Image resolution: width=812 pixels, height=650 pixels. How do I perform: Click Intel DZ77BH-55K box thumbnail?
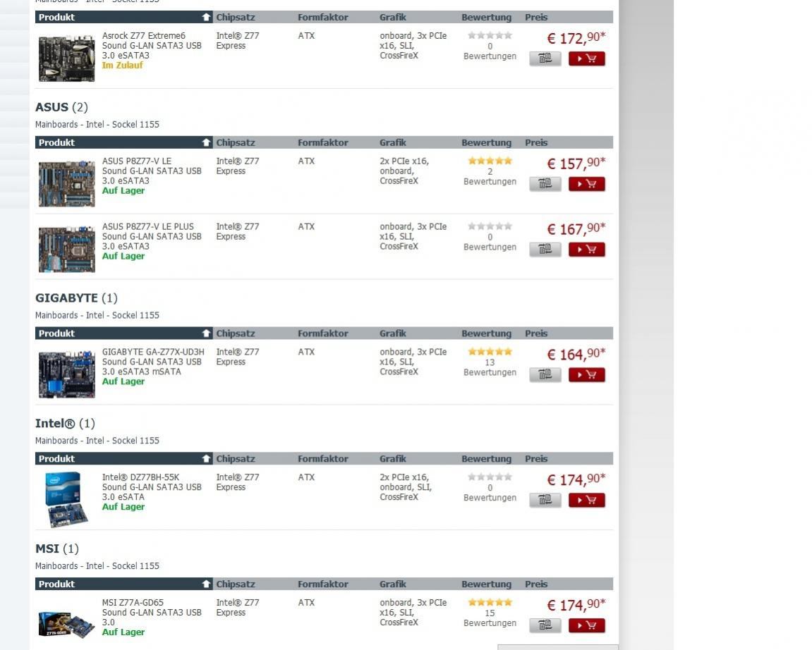click(66, 498)
